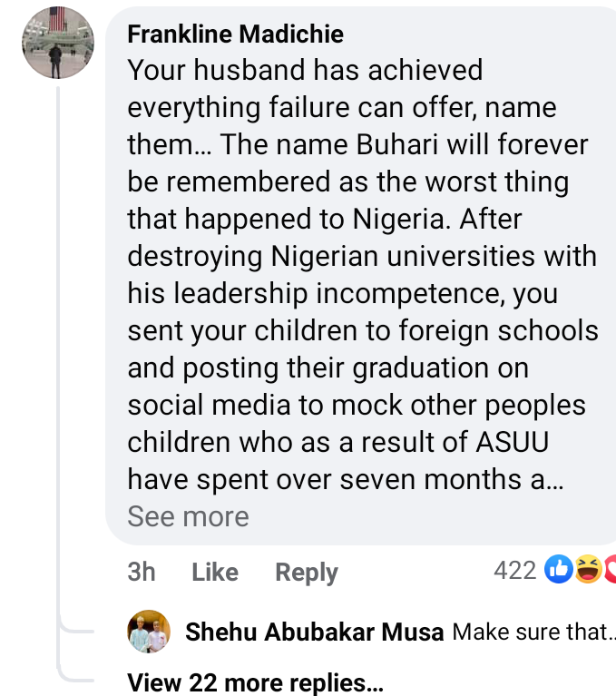Open Frankline Madichie's profile picture
616x696 pixels.
58,42
